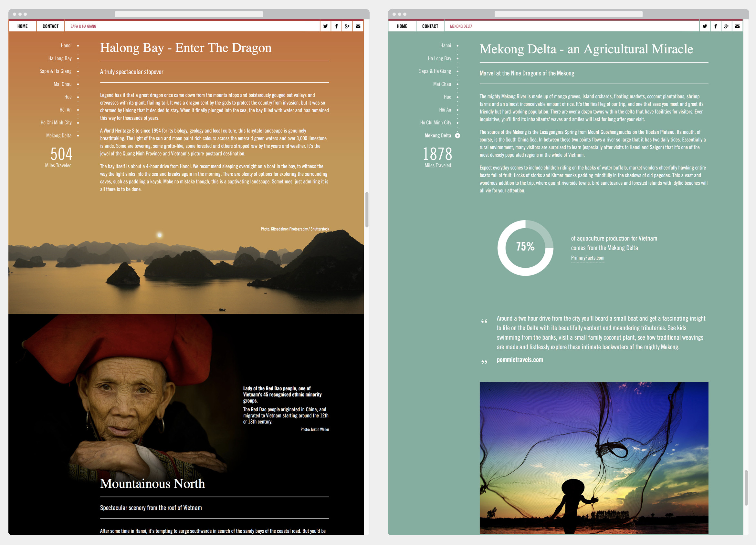Viewport: 756px width, 545px height.
Task: Click highlighted Mekong Delta item in right sidebar
Action: point(438,135)
